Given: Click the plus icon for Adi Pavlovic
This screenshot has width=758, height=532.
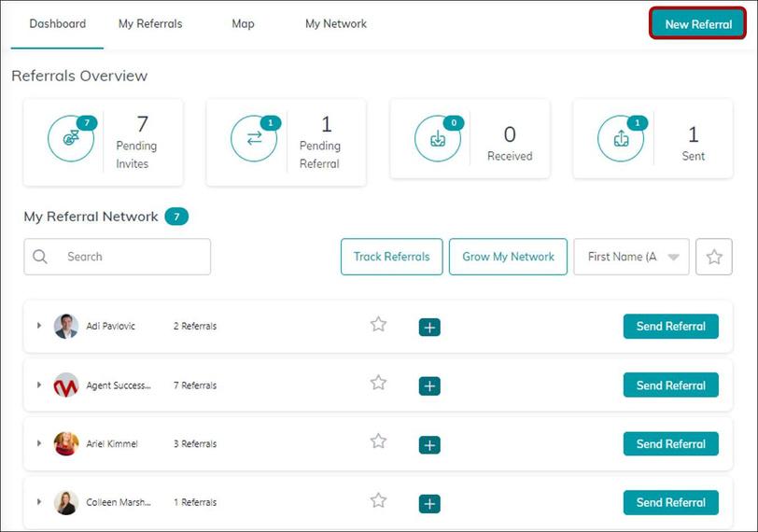Looking at the screenshot, I should [x=429, y=327].
